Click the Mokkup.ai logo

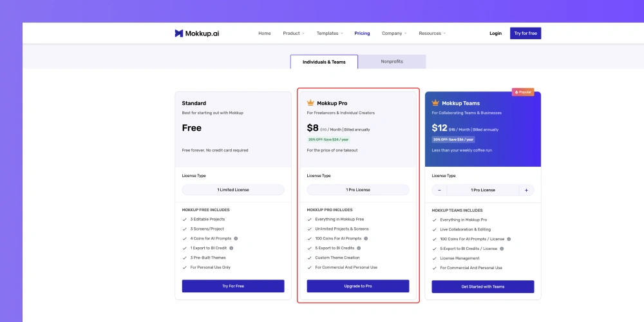pos(196,33)
